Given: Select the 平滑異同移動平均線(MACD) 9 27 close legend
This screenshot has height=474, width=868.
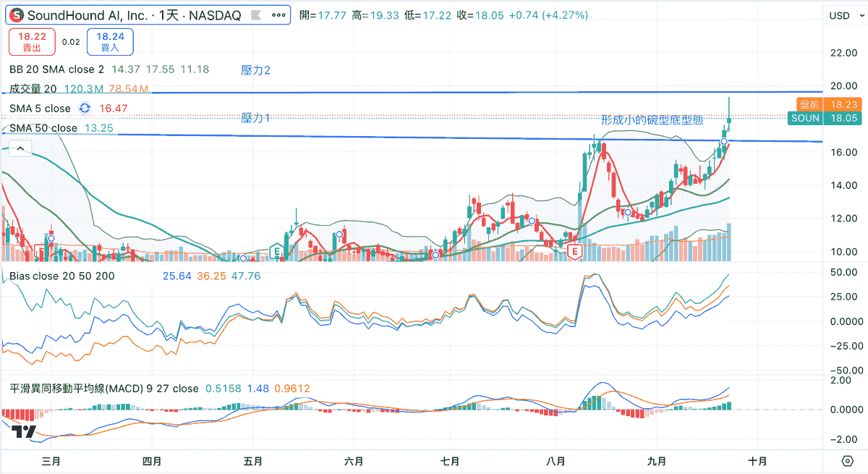Looking at the screenshot, I should pyautogui.click(x=104, y=389).
